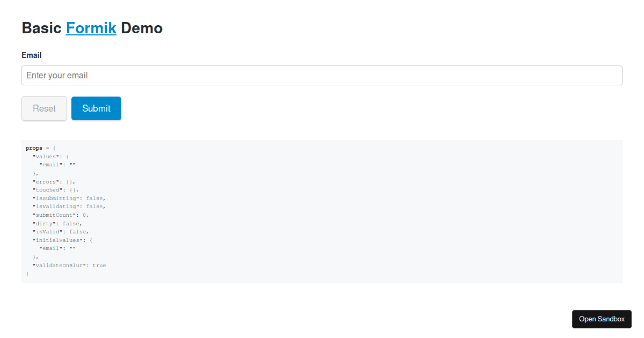Image resolution: width=644 pixels, height=338 pixels.
Task: Select the props variable name in code block
Action: (33, 148)
